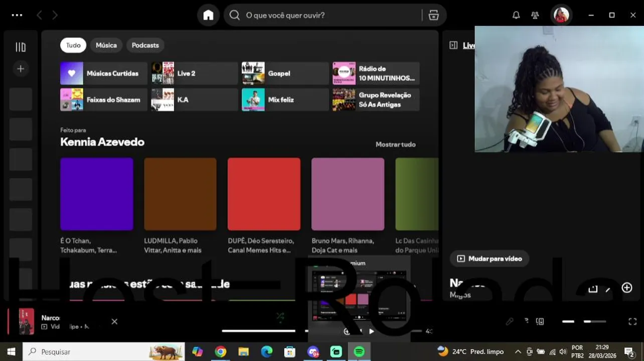Collapse the Now Playing side panel

[453, 45]
